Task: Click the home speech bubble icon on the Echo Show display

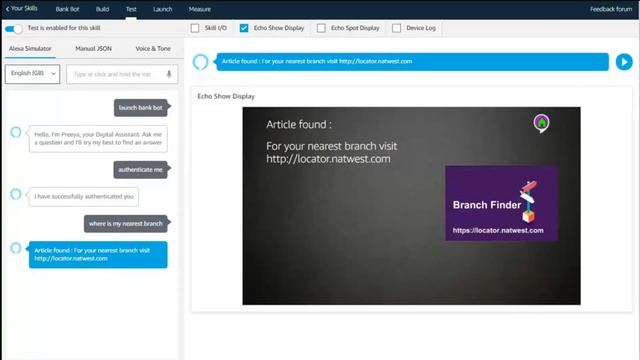Action: click(x=541, y=123)
